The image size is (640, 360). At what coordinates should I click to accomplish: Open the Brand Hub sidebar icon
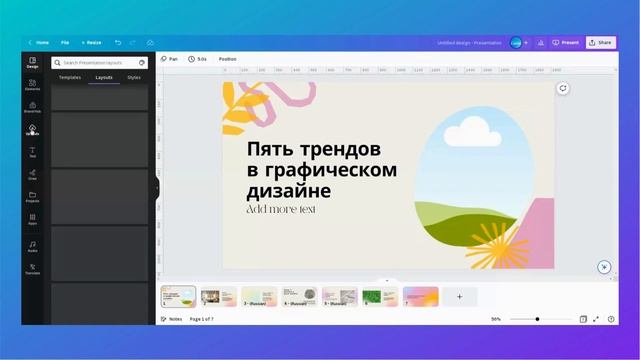tap(32, 107)
